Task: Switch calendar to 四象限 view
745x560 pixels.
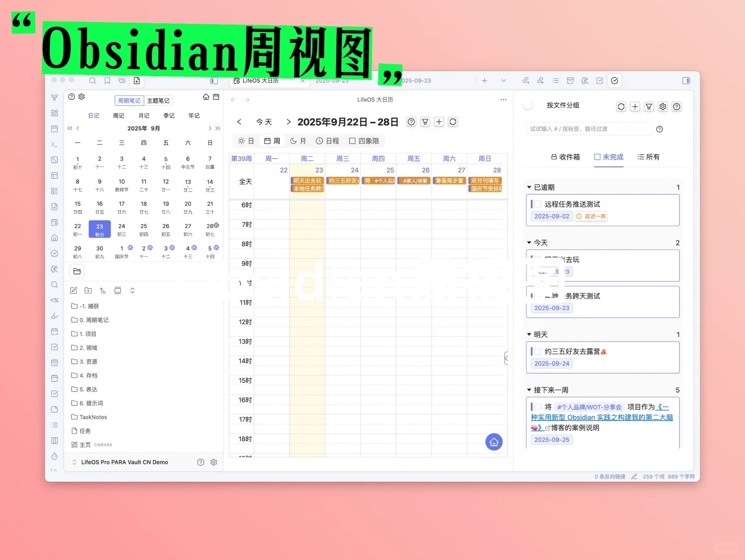Action: click(x=364, y=141)
